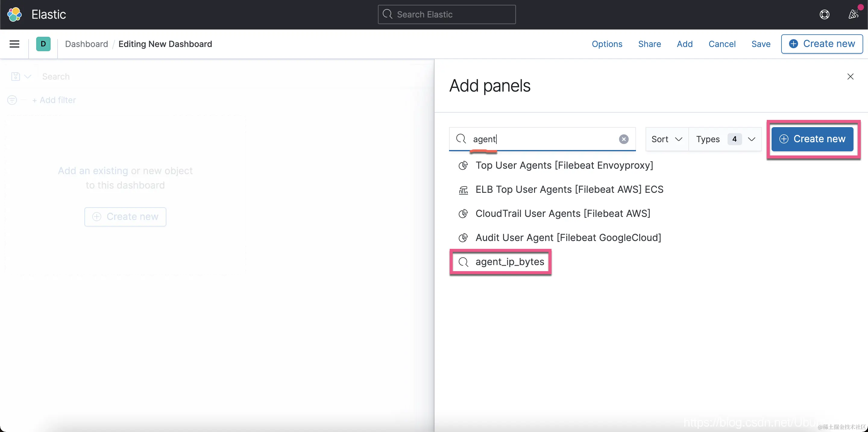Click the green D space avatar
Image resolution: width=868 pixels, height=432 pixels.
point(43,44)
